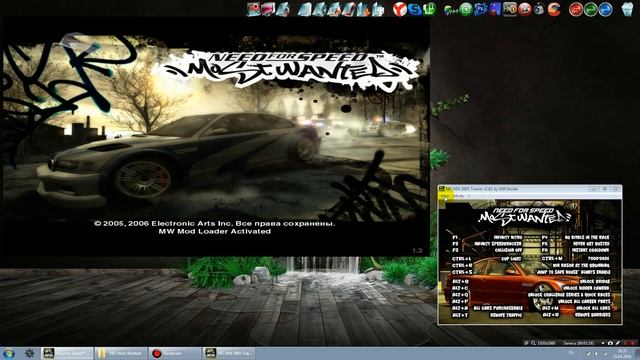Click the Cop Light label in Trainer
The width and height of the screenshot is (640, 360).
point(511,259)
